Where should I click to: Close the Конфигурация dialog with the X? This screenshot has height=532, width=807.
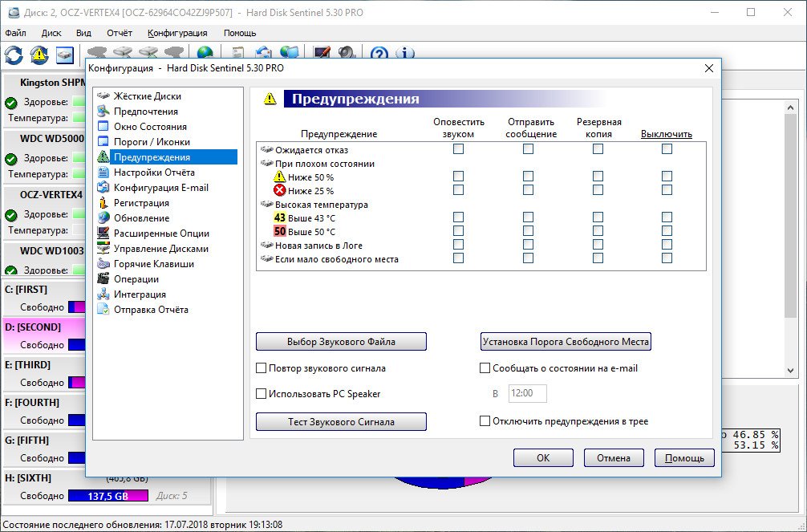[708, 68]
